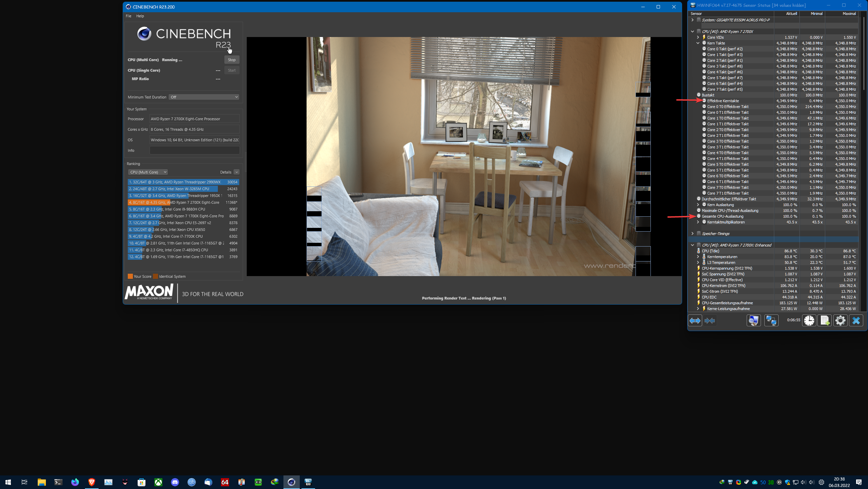
Task: Click the Info input field
Action: tap(194, 150)
